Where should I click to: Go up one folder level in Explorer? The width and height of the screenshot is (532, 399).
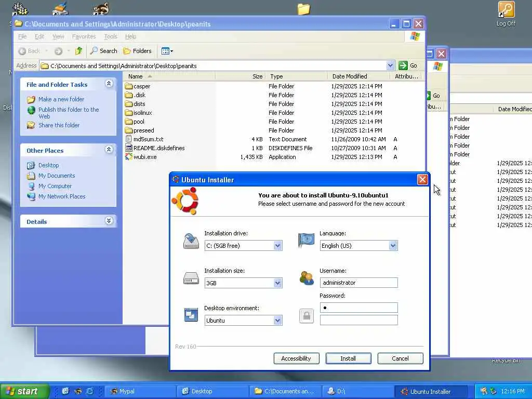click(79, 51)
